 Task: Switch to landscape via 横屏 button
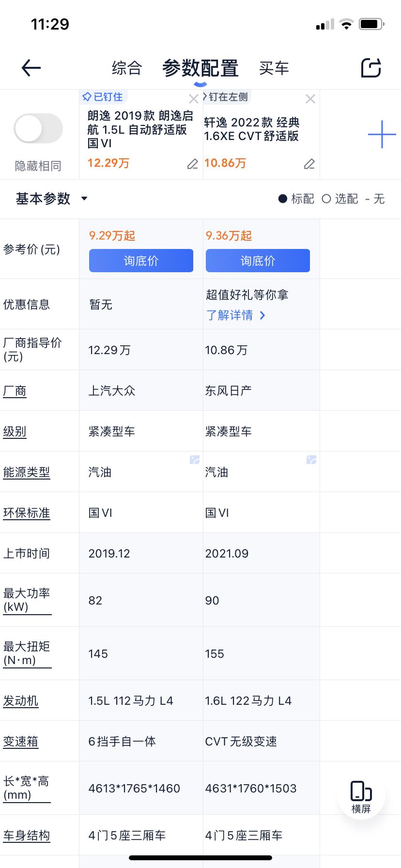click(x=361, y=796)
